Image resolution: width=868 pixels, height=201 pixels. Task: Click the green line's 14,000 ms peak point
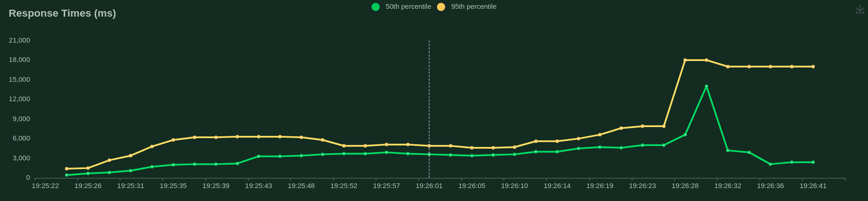click(x=706, y=86)
